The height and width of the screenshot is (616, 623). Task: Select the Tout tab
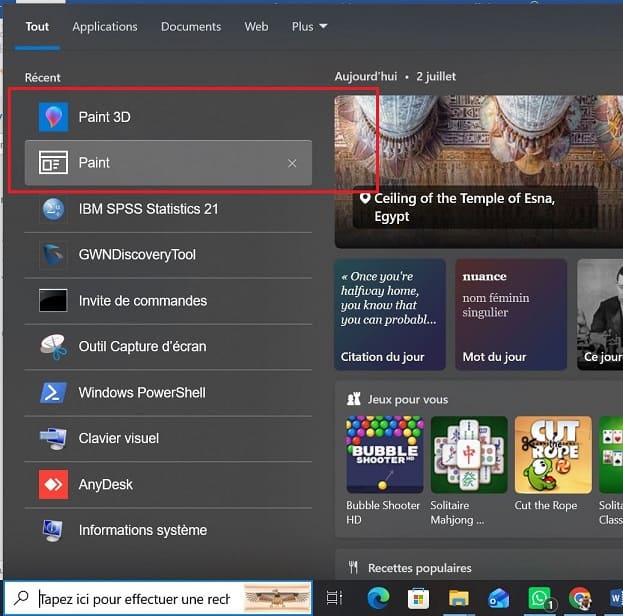click(x=37, y=27)
